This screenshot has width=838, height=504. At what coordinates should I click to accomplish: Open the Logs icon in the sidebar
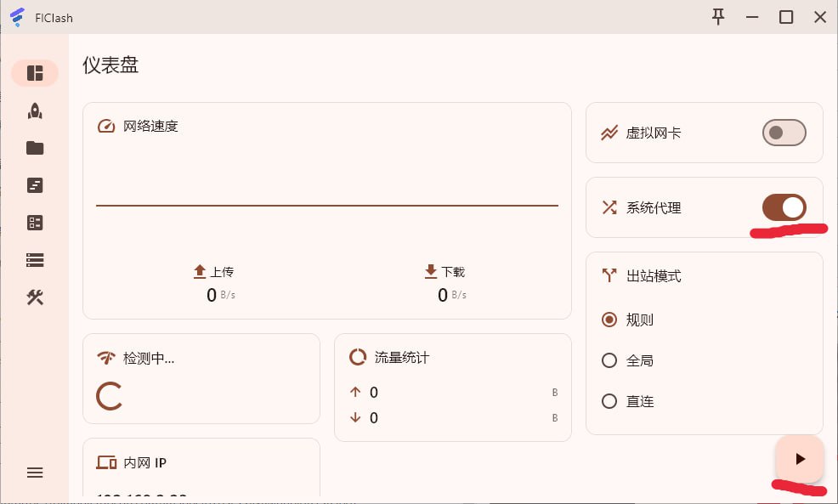point(35,185)
